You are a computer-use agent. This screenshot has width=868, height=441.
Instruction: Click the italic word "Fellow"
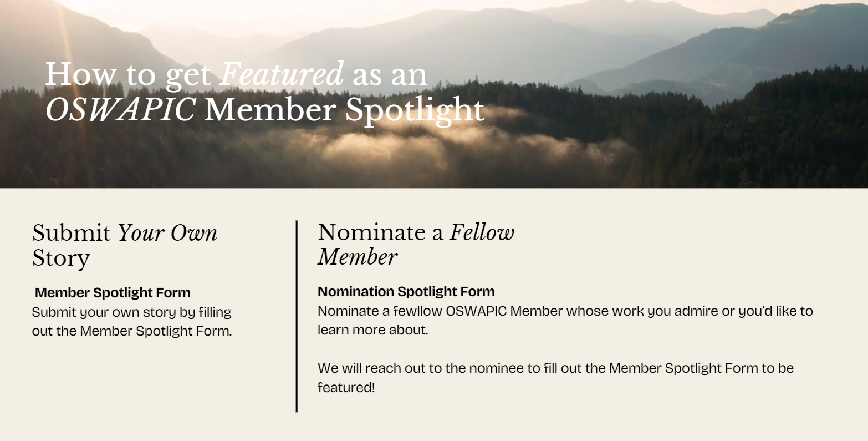(x=482, y=232)
